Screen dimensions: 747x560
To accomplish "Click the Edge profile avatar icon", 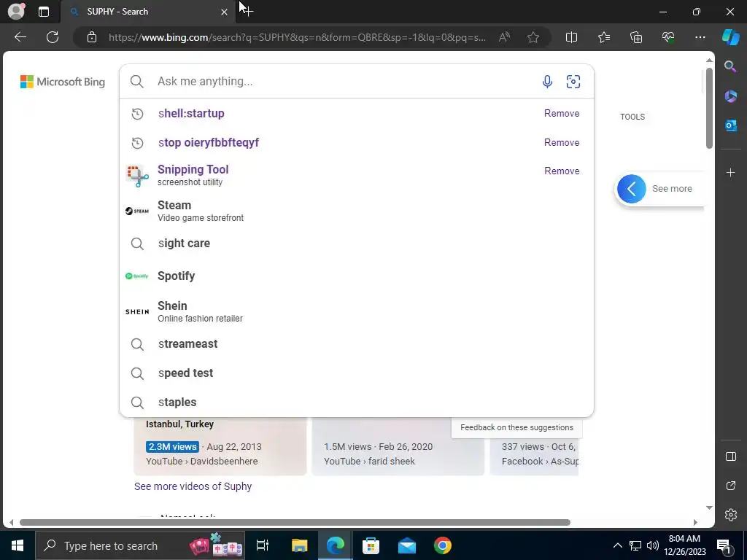I will (16, 11).
